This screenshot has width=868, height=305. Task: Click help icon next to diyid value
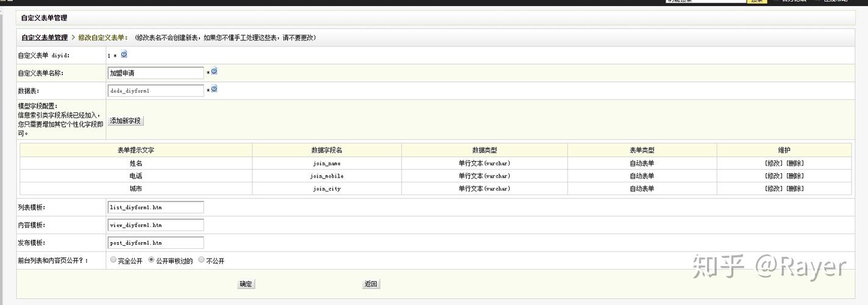124,54
